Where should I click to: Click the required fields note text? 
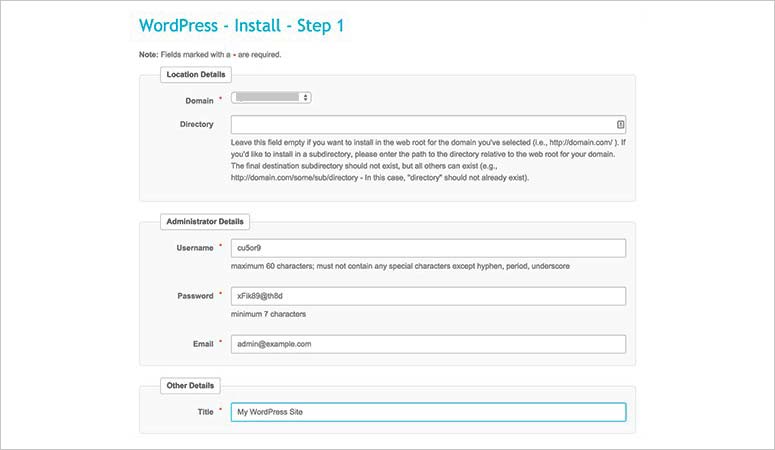(x=210, y=54)
